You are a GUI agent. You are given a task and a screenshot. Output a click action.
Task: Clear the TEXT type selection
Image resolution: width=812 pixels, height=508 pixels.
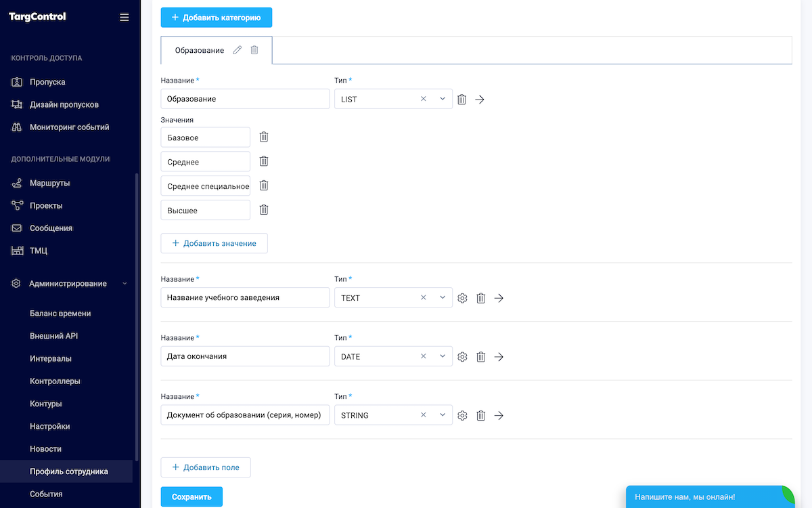[x=424, y=298]
